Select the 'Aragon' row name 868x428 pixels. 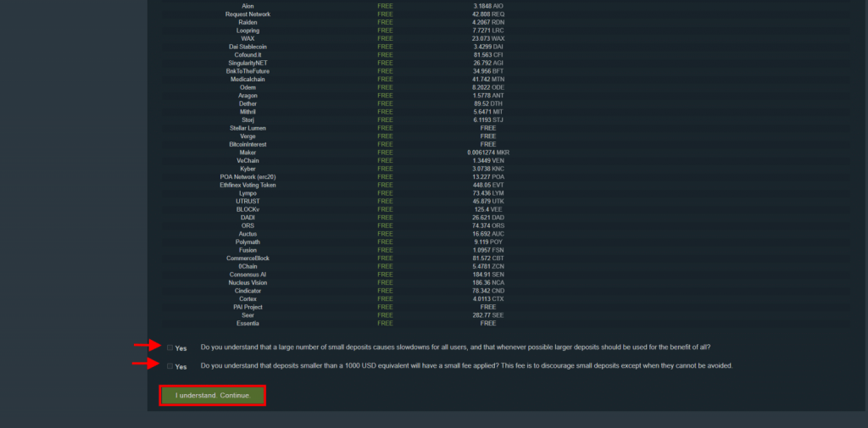point(248,96)
